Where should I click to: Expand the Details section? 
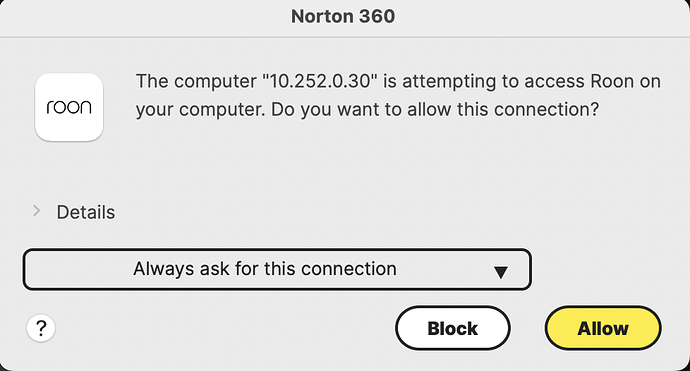(73, 212)
